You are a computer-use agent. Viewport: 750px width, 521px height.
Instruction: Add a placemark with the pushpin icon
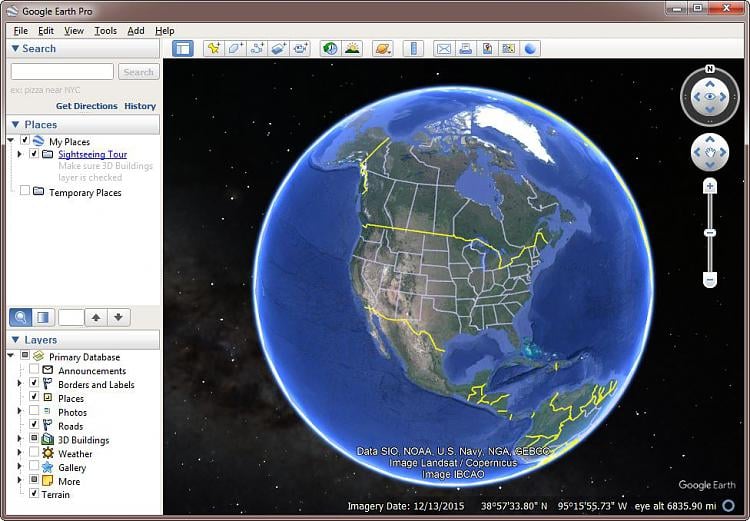[214, 48]
